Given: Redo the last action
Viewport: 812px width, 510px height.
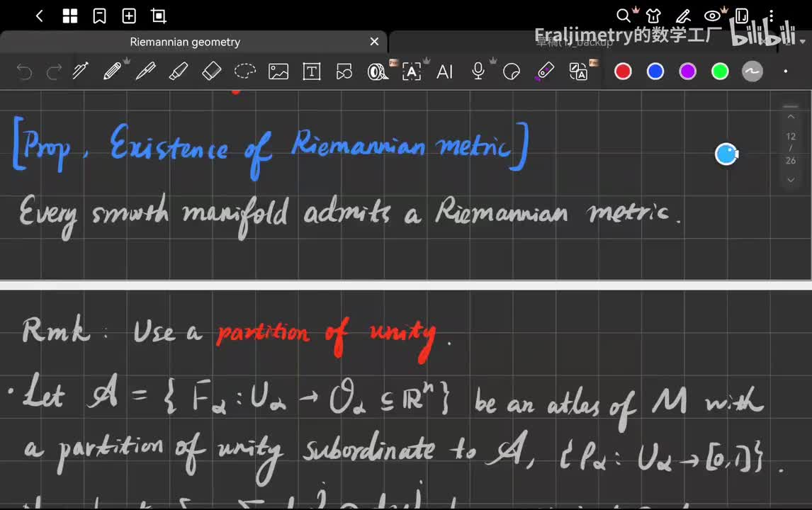Looking at the screenshot, I should click(54, 72).
